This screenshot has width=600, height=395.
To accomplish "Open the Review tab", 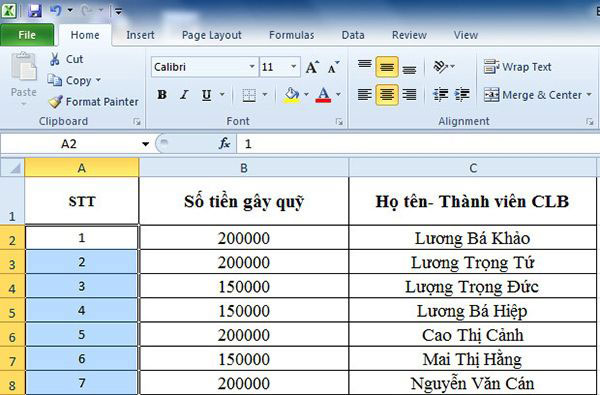I will tap(409, 35).
